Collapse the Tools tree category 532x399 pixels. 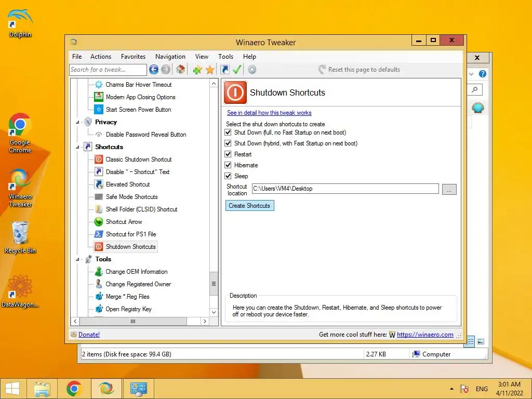(78, 259)
